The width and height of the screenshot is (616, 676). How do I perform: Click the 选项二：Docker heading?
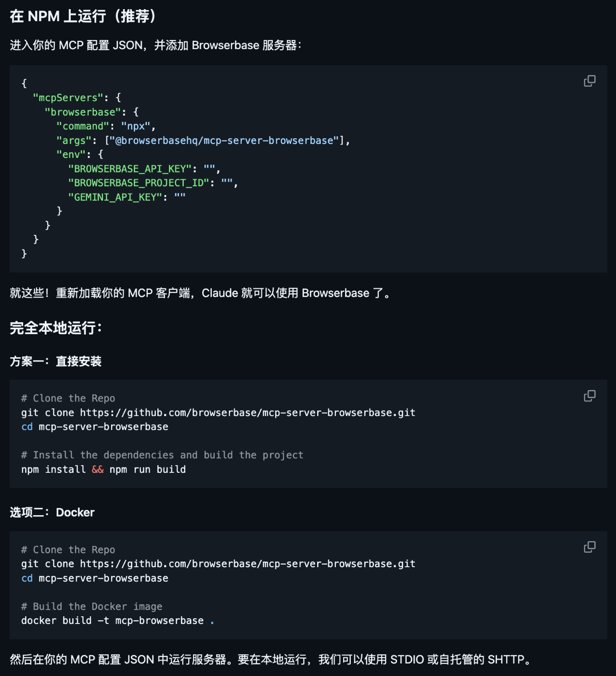point(52,512)
